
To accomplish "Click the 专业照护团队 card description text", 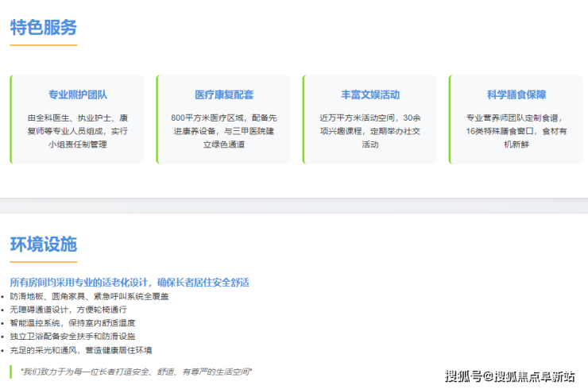I will (77, 131).
